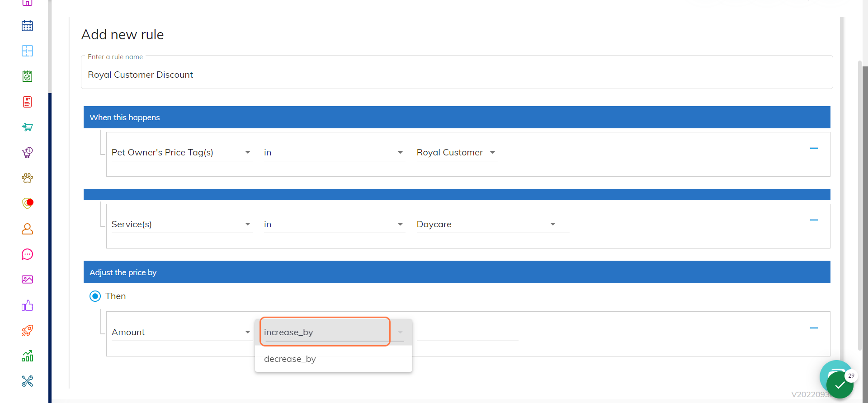Open the grid layout icon in sidebar
This screenshot has height=403, width=868.
[27, 51]
